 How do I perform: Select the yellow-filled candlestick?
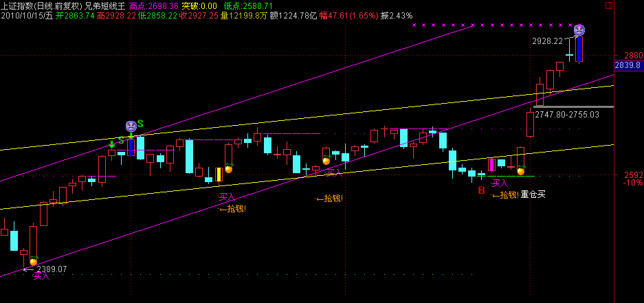219,175
